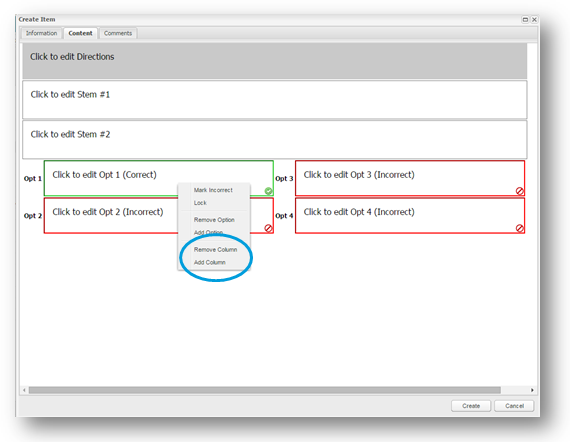Viewport: 570px width, 442px height.
Task: Maximize the Create Item dialog
Action: [525, 20]
